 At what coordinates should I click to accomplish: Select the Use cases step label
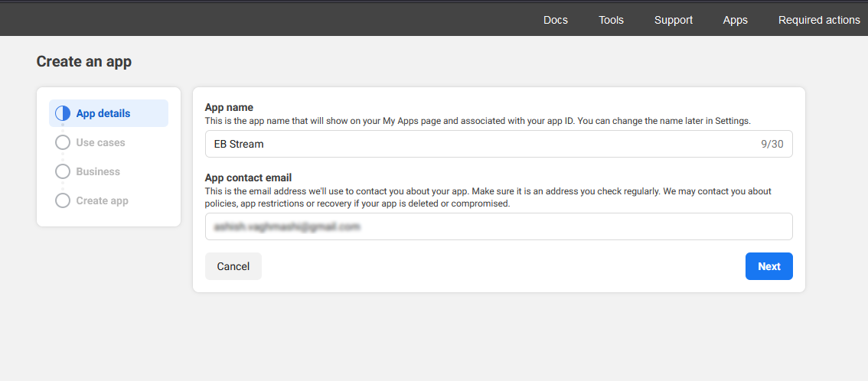click(x=101, y=142)
